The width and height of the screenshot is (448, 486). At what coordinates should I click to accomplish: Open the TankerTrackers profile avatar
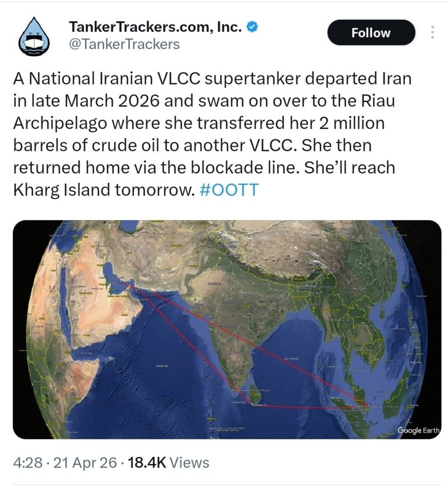click(x=34, y=36)
